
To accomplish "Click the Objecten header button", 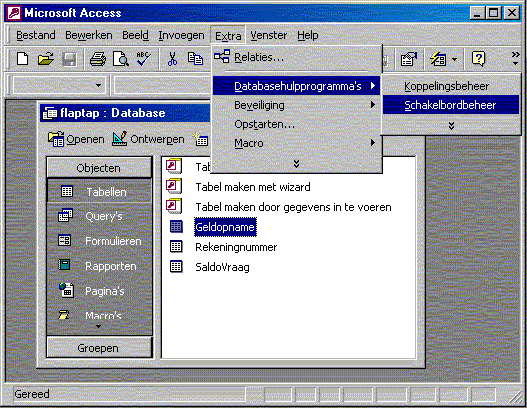I will click(x=99, y=167).
